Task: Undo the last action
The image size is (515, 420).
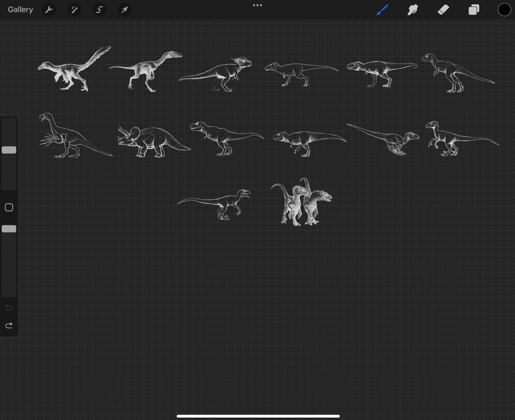Action: 9,307
